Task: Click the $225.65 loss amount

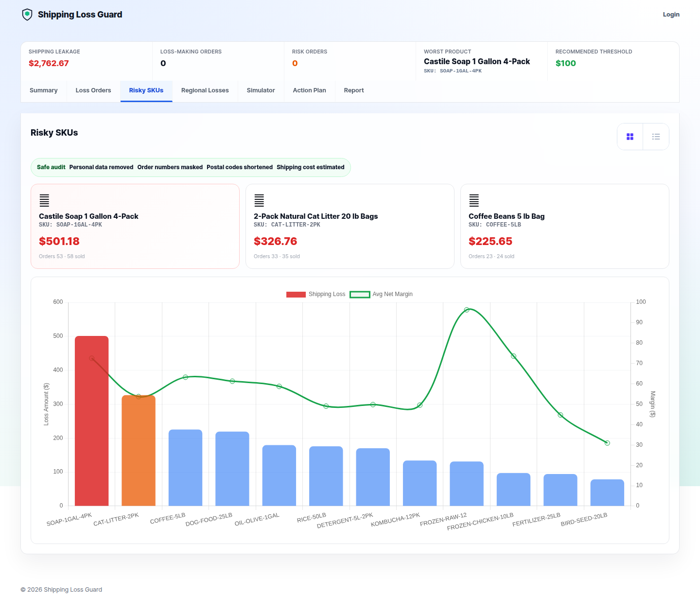Action: pos(490,241)
